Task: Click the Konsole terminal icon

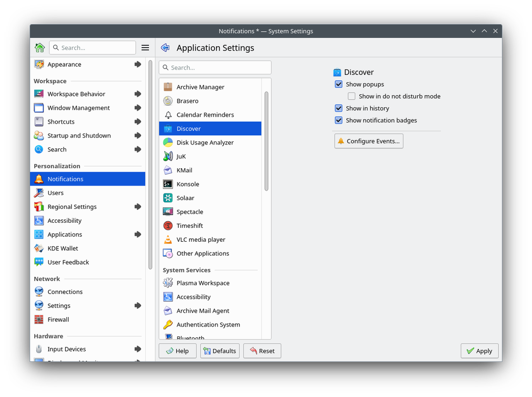Action: click(x=168, y=184)
